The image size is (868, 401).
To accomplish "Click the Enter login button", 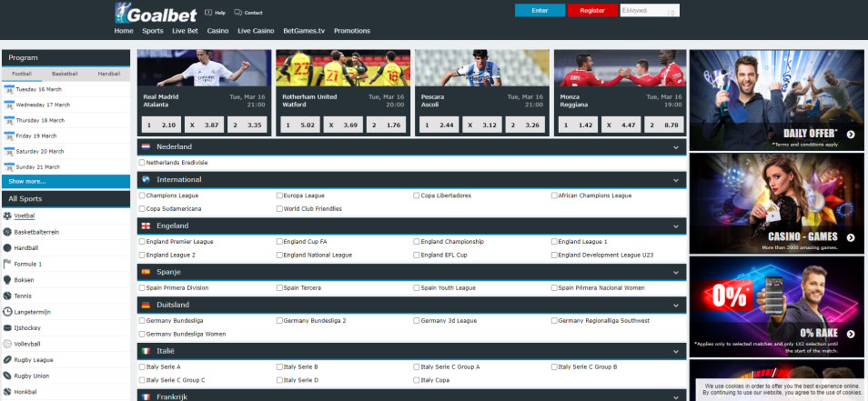I will pyautogui.click(x=540, y=11).
